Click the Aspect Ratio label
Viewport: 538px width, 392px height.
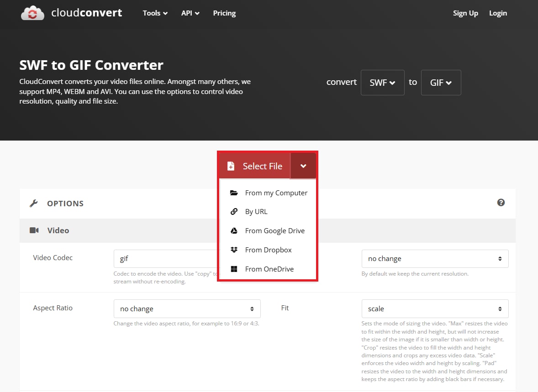coord(53,308)
